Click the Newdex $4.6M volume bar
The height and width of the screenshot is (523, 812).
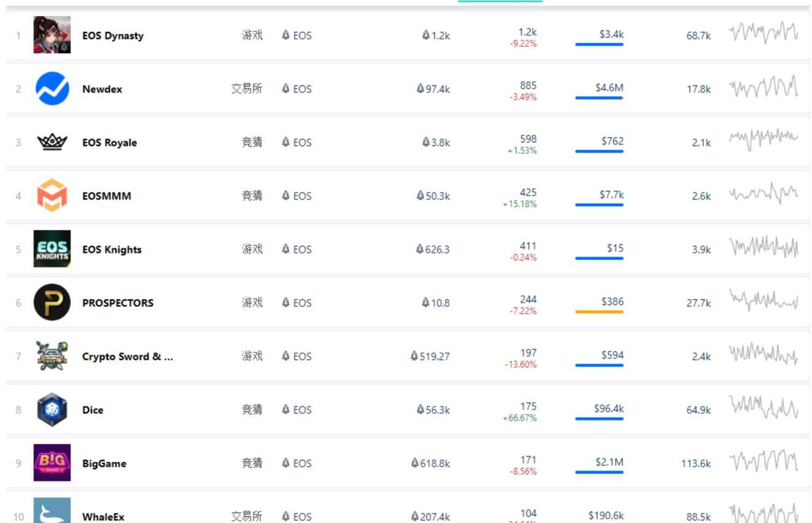tap(599, 98)
